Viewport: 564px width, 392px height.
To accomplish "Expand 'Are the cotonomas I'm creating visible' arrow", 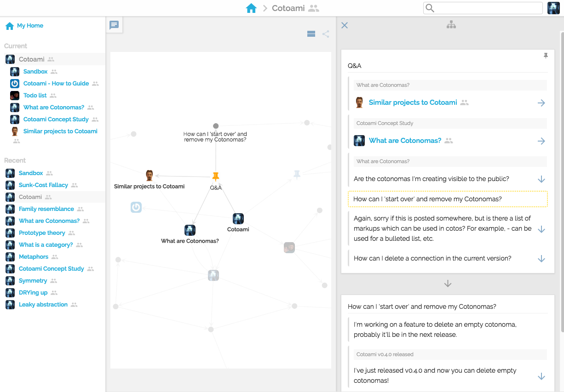I will point(541,179).
